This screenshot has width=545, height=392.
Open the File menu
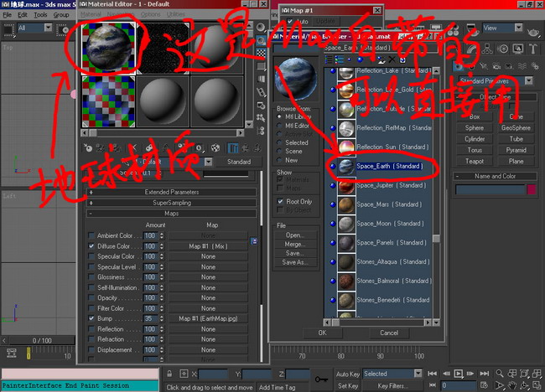(7, 15)
